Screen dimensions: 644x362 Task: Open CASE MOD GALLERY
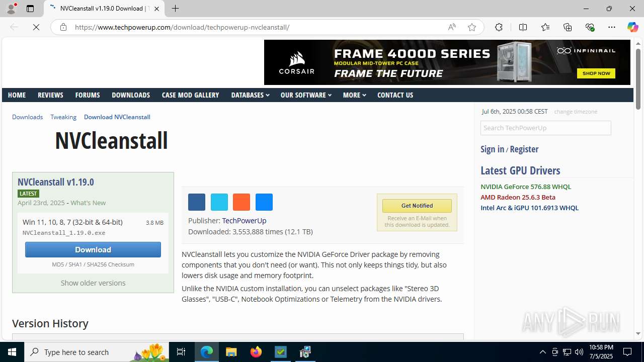pos(190,95)
